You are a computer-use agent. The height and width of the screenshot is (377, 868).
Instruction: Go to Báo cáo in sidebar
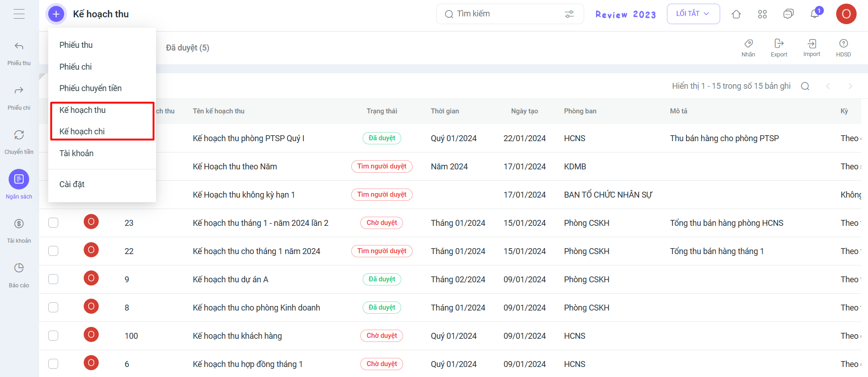point(19,275)
